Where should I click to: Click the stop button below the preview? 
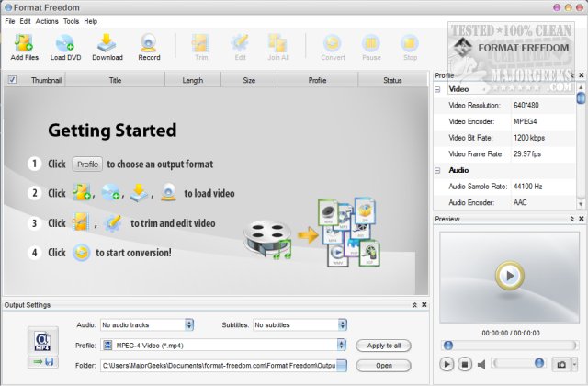point(465,364)
